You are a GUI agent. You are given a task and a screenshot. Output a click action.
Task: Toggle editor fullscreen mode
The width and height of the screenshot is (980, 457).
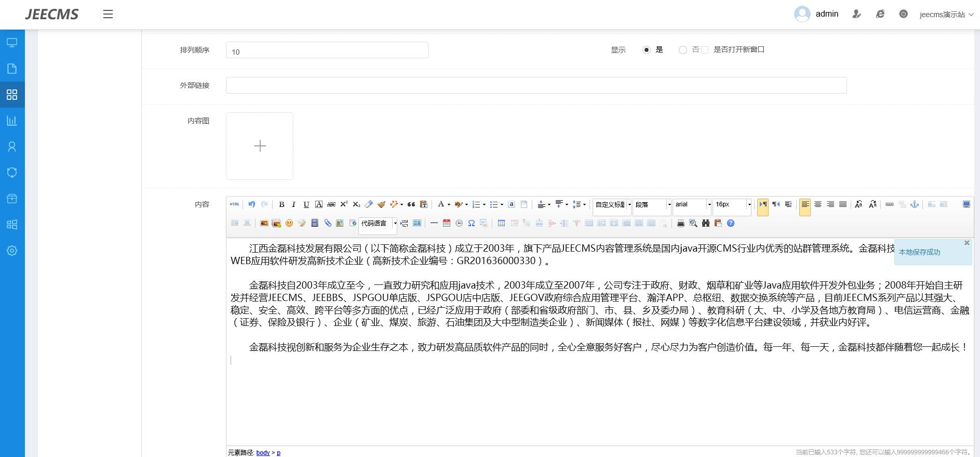coord(966,204)
